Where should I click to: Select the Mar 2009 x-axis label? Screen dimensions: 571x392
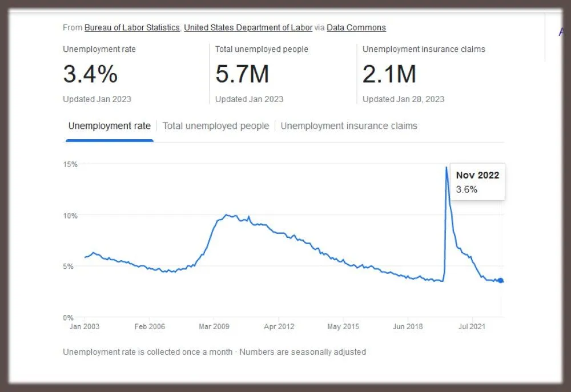(214, 327)
